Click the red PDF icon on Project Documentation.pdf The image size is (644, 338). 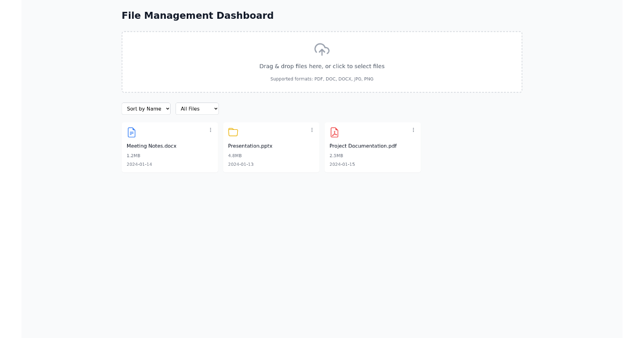[334, 132]
